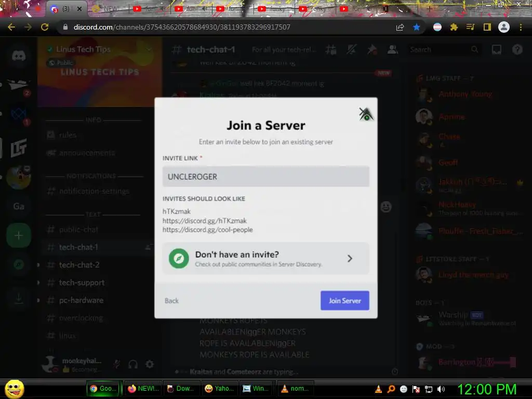The image size is (532, 399).
Task: Open the Inbox icon in header
Action: (496, 50)
